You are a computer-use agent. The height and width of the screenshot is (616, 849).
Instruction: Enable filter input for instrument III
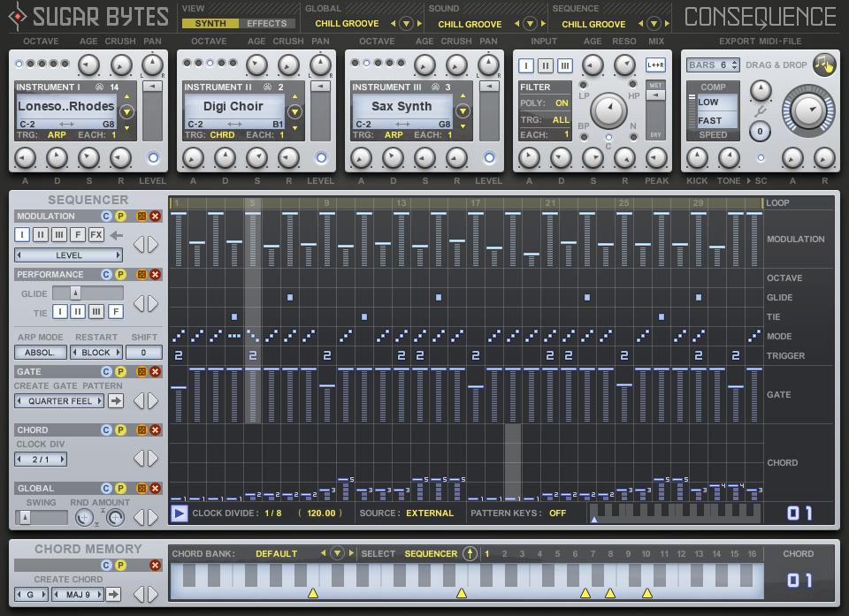coord(564,66)
